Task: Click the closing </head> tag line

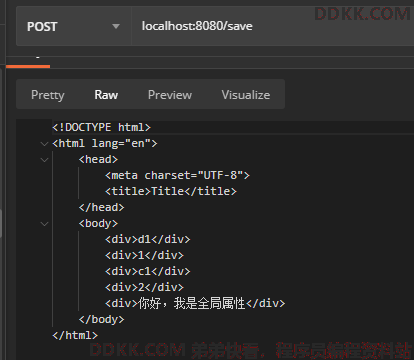Action: click(101, 207)
